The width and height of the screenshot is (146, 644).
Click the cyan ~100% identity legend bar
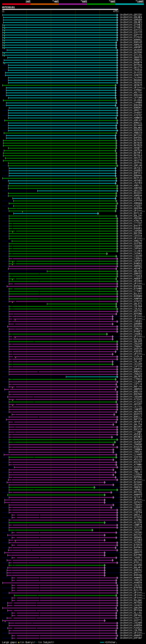130,4
